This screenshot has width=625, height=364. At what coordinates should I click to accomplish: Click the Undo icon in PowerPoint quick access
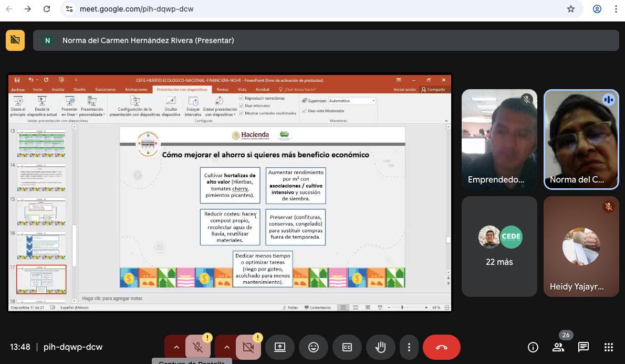(x=30, y=80)
